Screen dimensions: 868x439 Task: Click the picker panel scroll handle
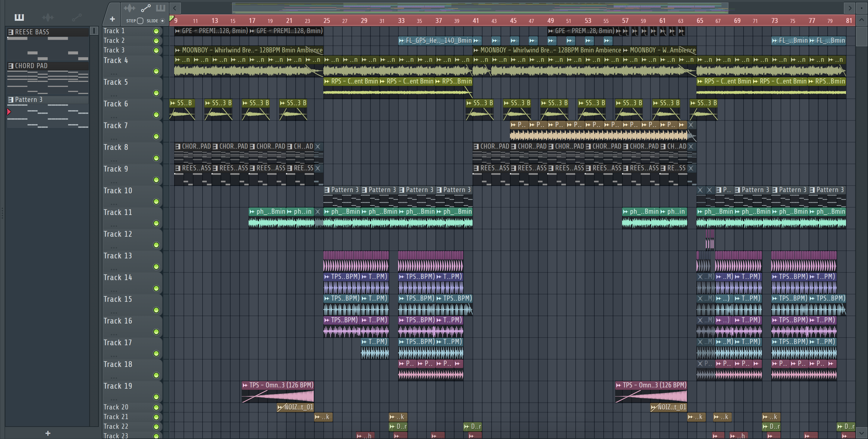click(94, 31)
